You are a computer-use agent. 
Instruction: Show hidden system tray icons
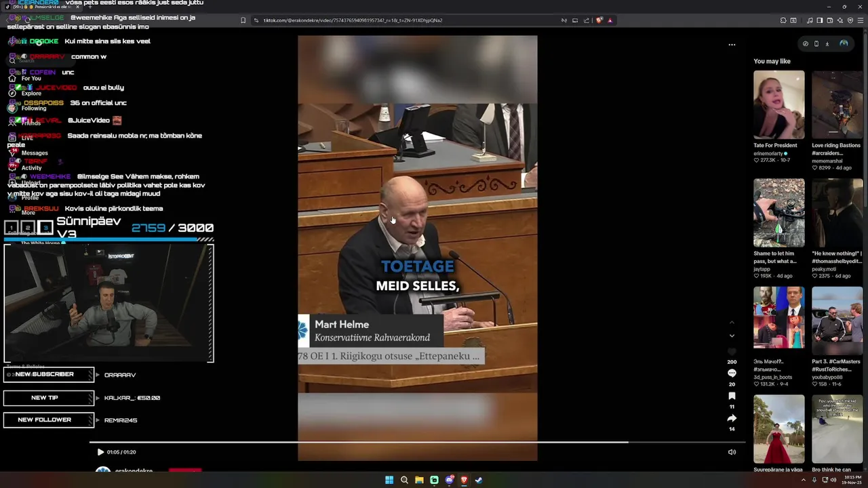click(x=804, y=480)
